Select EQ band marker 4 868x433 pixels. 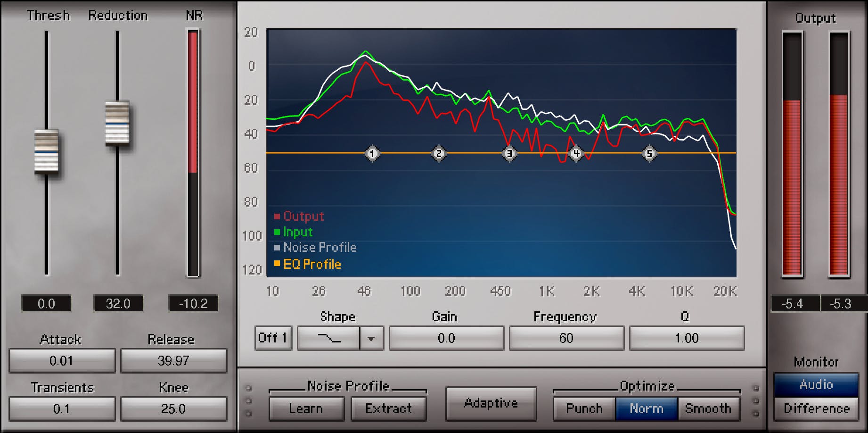tap(576, 153)
